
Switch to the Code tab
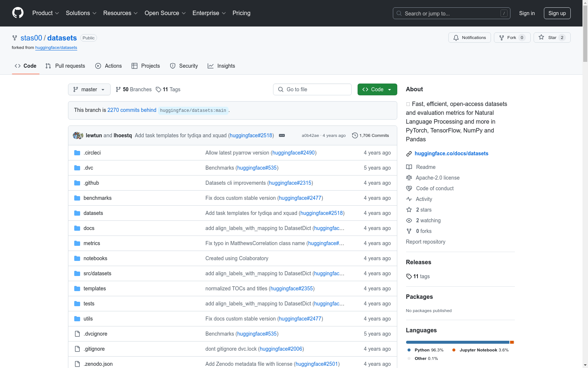[26, 66]
